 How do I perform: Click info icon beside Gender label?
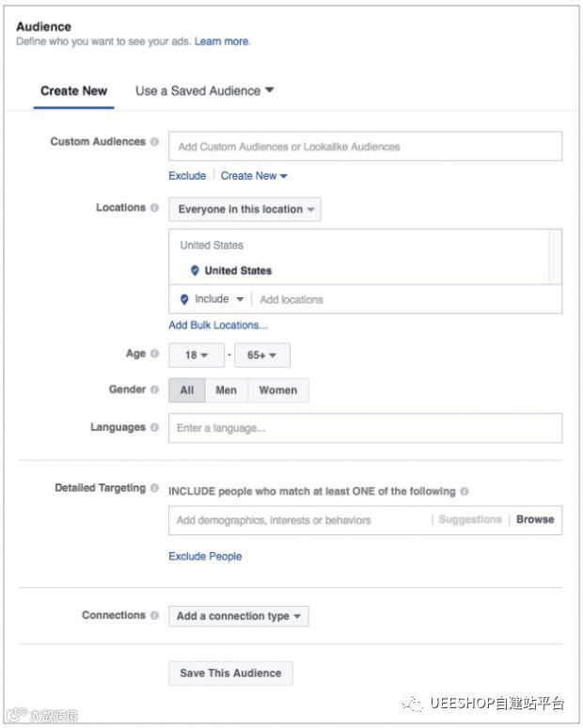pos(154,389)
